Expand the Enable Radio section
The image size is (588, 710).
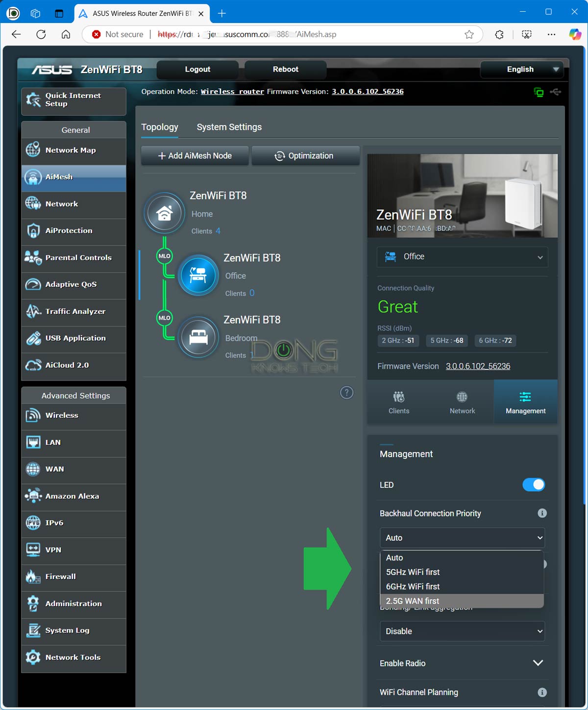(x=538, y=663)
